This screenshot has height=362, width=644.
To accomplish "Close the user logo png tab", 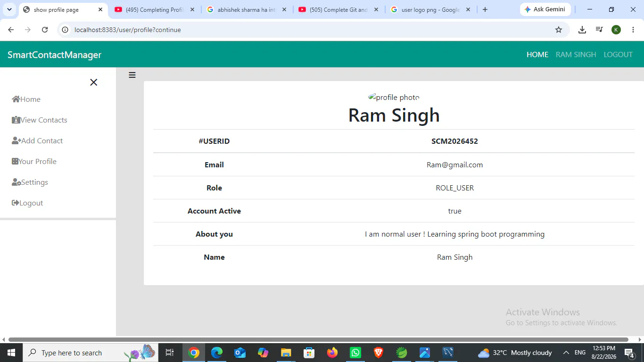I will point(468,9).
